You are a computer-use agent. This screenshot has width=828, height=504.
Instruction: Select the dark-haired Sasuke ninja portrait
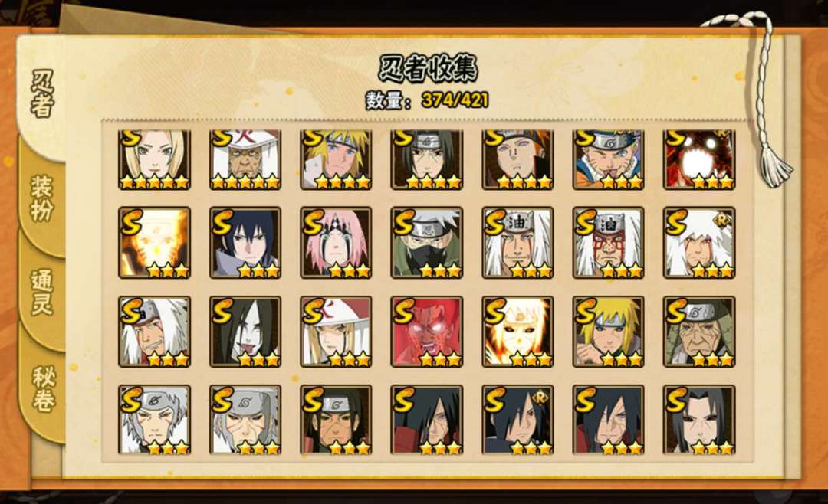click(245, 243)
